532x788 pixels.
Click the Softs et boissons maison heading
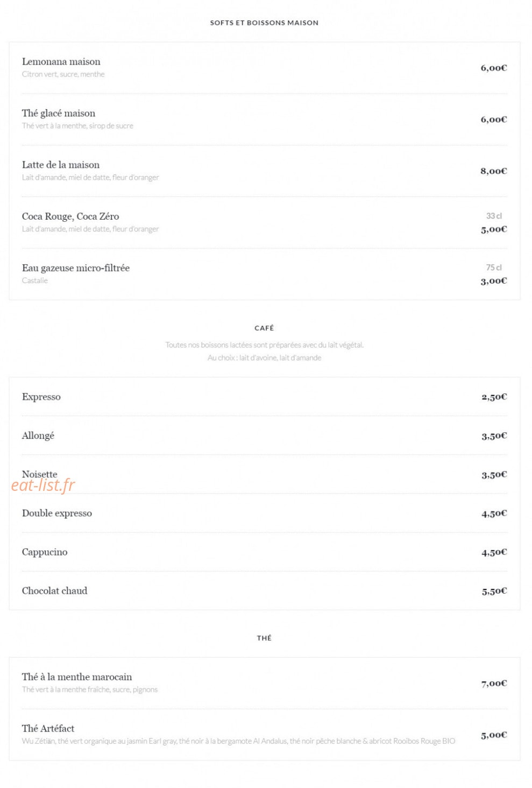264,23
